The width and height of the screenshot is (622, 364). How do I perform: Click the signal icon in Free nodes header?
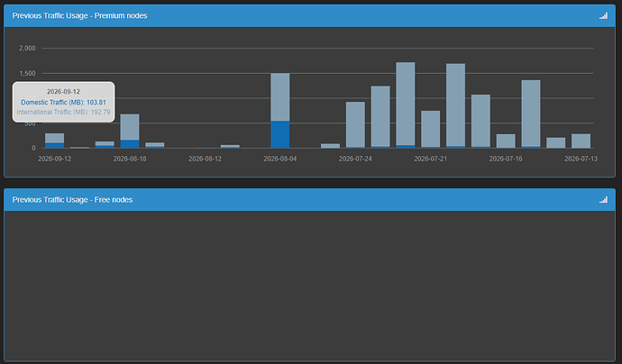[603, 199]
